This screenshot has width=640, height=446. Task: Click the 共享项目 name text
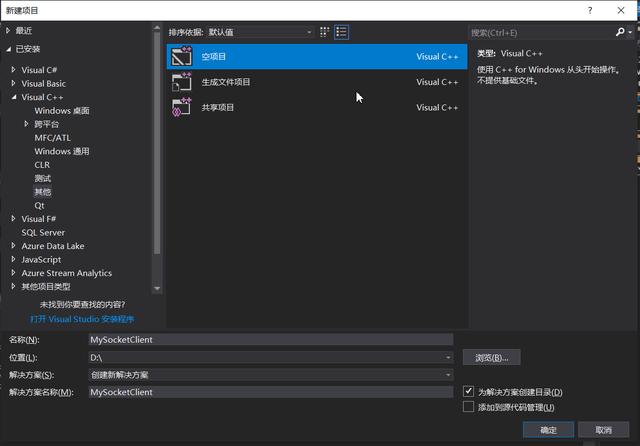click(x=218, y=107)
